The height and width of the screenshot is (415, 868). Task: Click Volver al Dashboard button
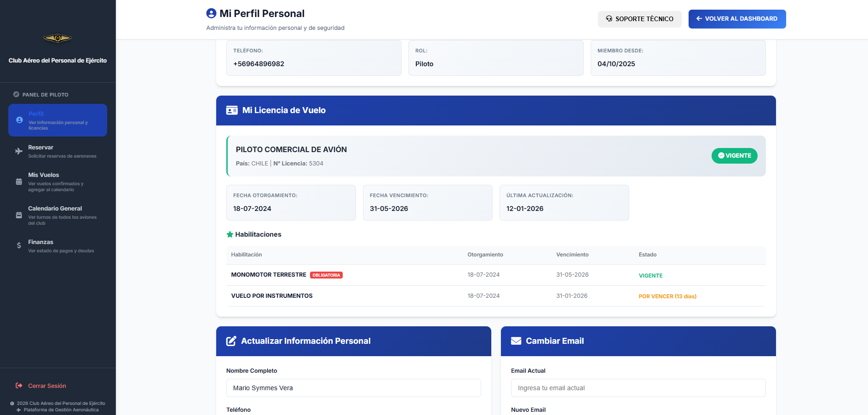click(737, 19)
